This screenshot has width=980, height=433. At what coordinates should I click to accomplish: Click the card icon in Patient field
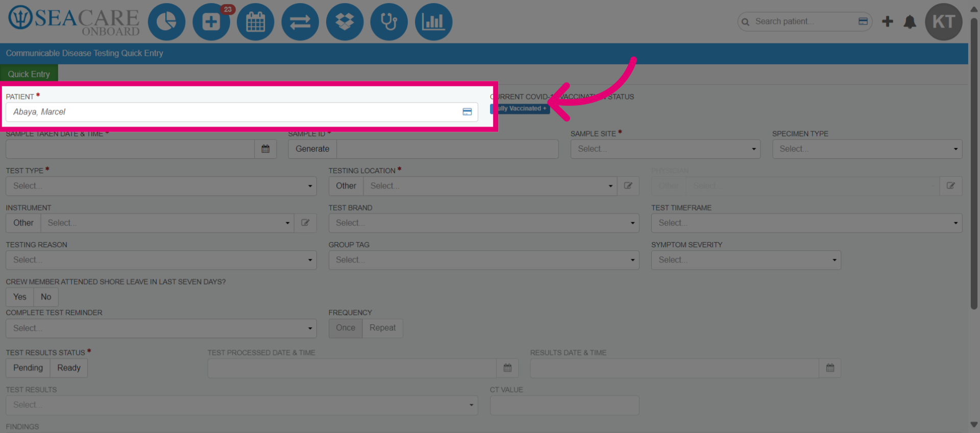coord(467,112)
